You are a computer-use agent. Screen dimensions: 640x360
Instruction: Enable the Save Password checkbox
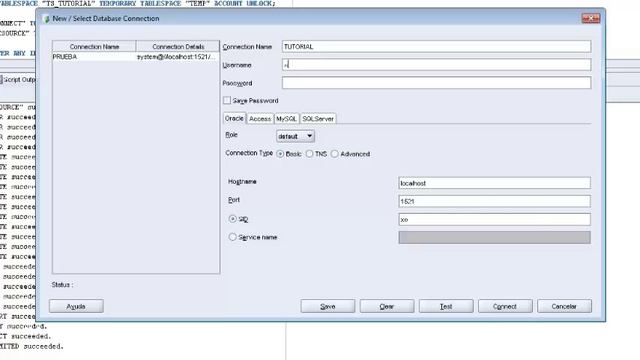[x=227, y=100]
